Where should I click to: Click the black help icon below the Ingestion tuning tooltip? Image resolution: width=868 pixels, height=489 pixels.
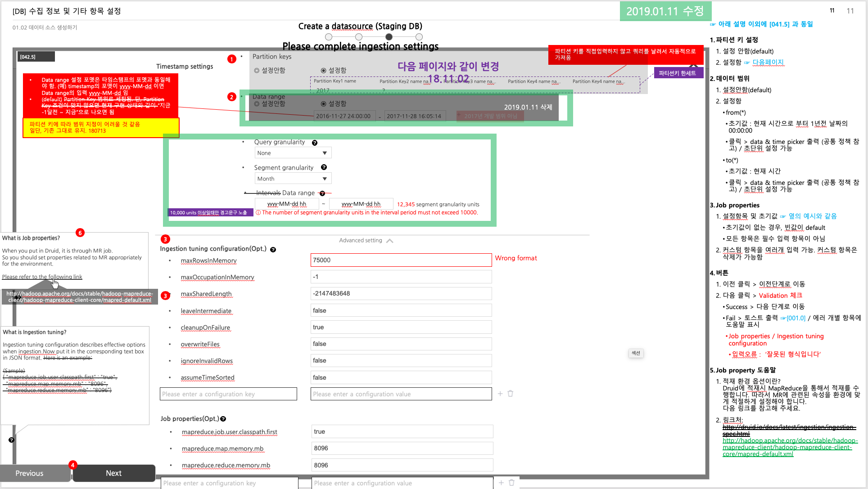(11, 440)
